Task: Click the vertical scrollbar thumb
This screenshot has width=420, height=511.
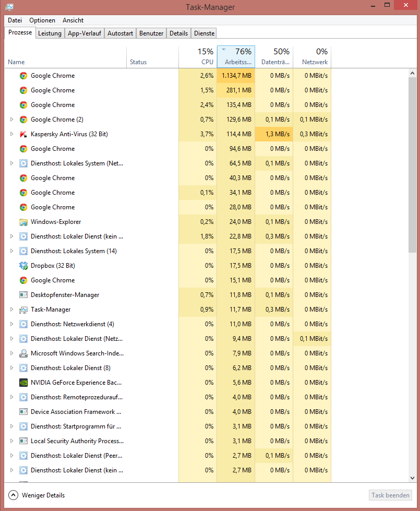Action: point(413,165)
